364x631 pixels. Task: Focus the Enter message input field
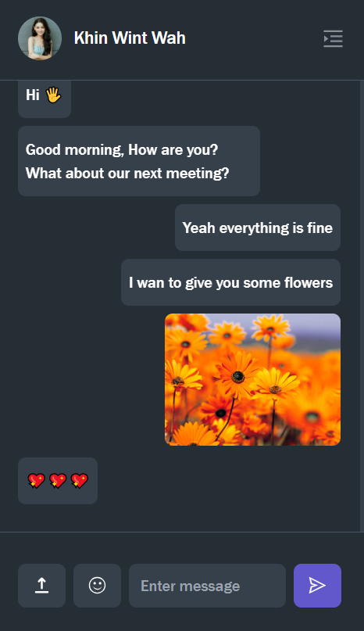pos(207,586)
